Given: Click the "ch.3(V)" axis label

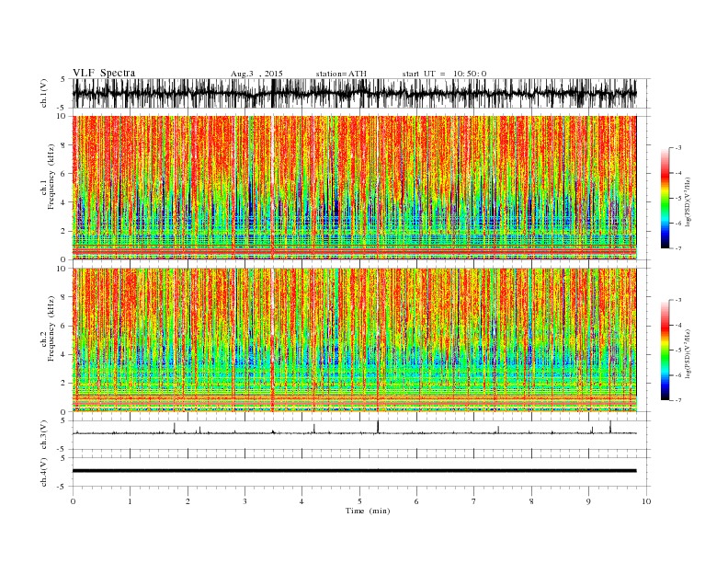Looking at the screenshot, I should pyautogui.click(x=43, y=434).
